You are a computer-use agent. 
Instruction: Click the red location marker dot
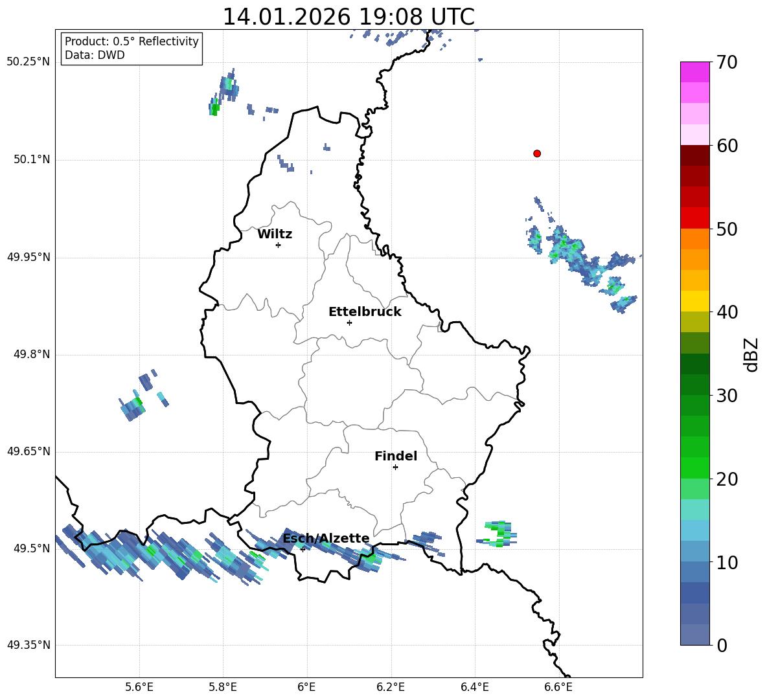tap(536, 153)
